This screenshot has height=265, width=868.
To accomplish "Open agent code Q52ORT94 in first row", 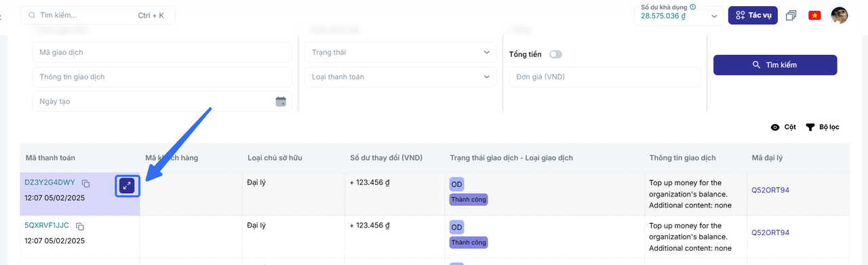I will click(770, 190).
